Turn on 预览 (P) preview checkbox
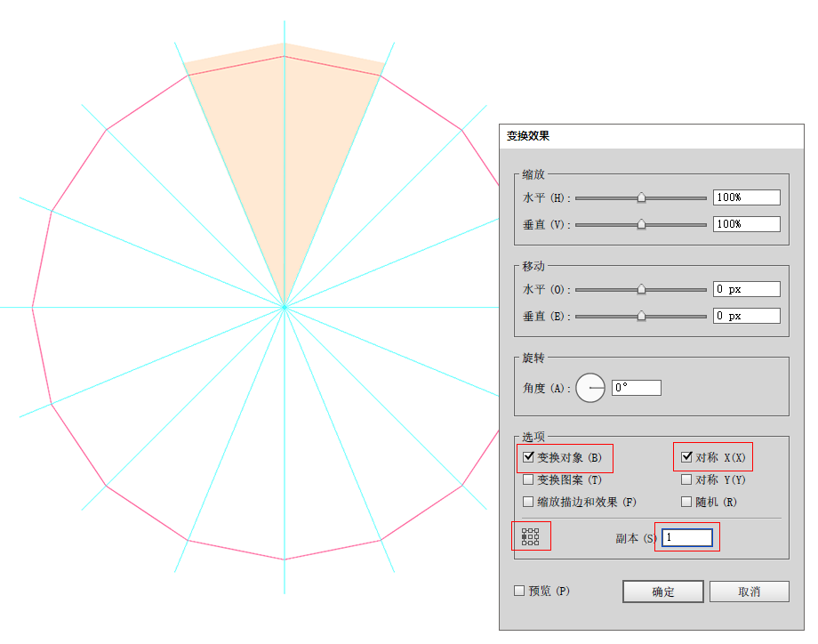The height and width of the screenshot is (644, 818). point(520,591)
